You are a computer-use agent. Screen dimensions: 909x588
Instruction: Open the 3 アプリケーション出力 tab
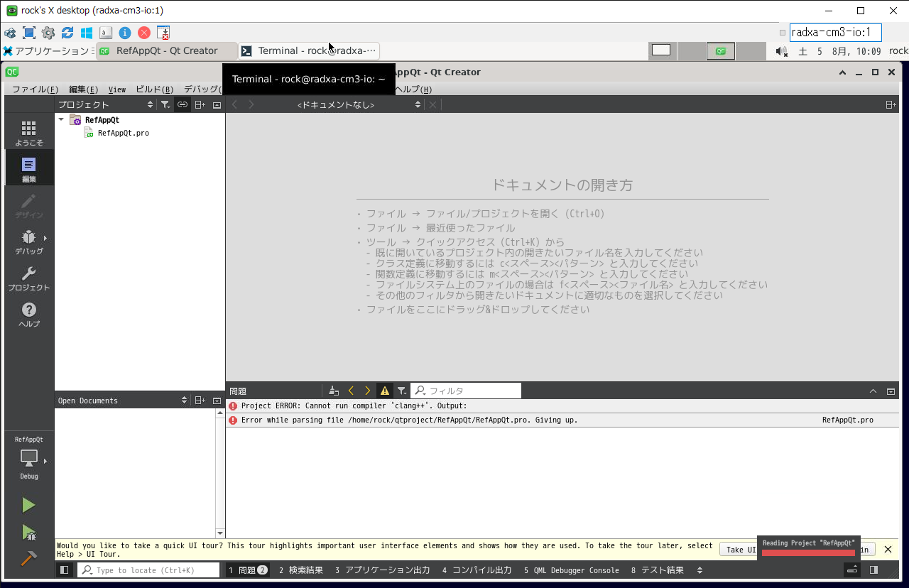pyautogui.click(x=382, y=570)
